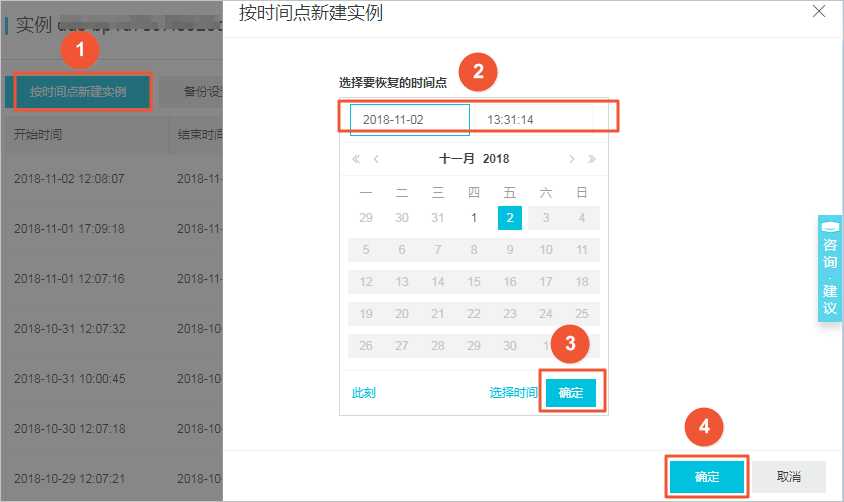Image resolution: width=844 pixels, height=502 pixels.
Task: Click disabled day 22 in calendar
Action: pos(474,314)
